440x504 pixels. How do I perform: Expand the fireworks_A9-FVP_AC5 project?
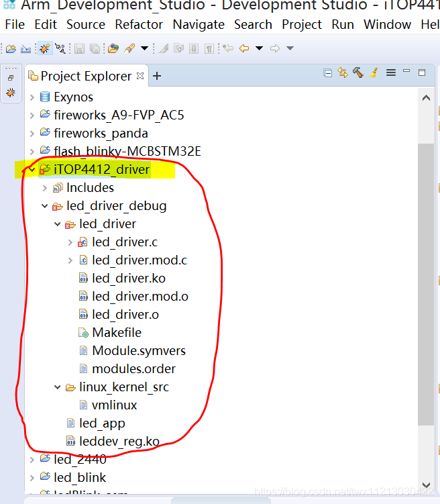point(32,115)
